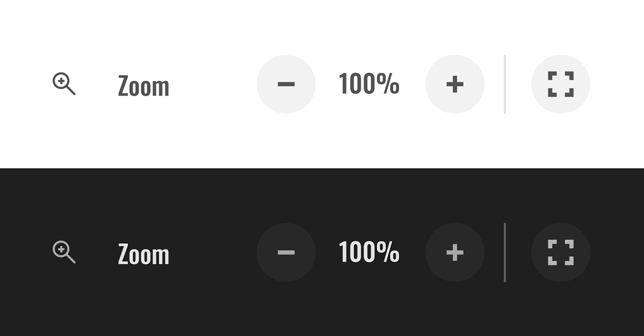Click the vertical divider in the dark toolbar
The image size is (644, 336).
(x=504, y=252)
